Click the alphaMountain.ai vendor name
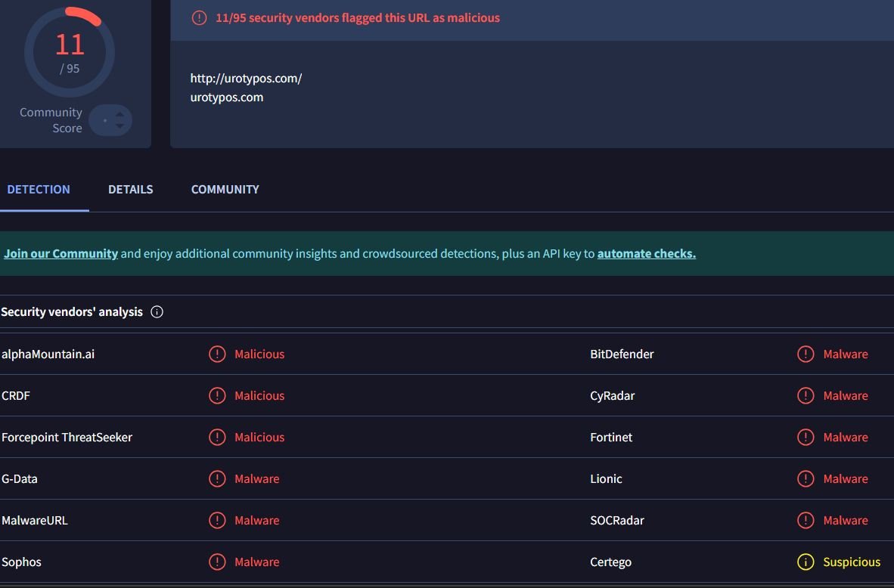The width and height of the screenshot is (894, 588). (48, 354)
